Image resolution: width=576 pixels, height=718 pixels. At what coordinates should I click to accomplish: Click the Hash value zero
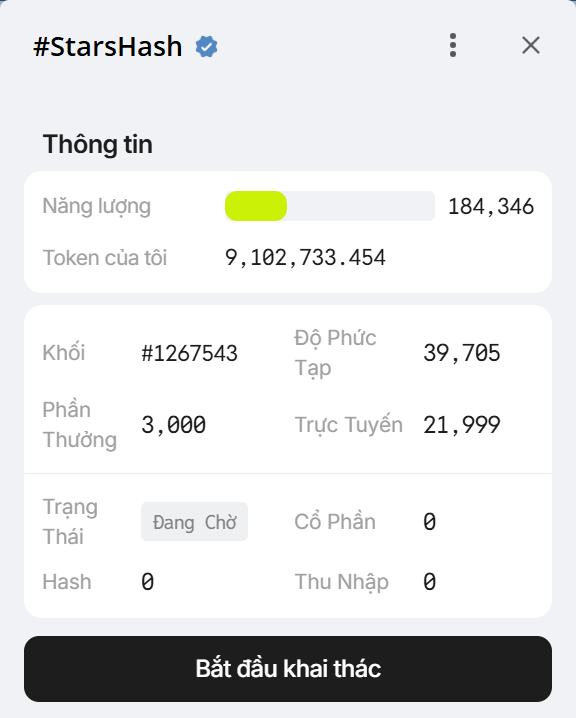click(x=147, y=582)
